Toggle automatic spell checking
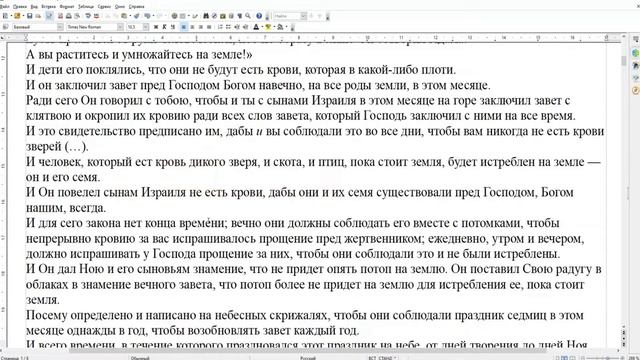640x360 pixels. click(x=96, y=16)
